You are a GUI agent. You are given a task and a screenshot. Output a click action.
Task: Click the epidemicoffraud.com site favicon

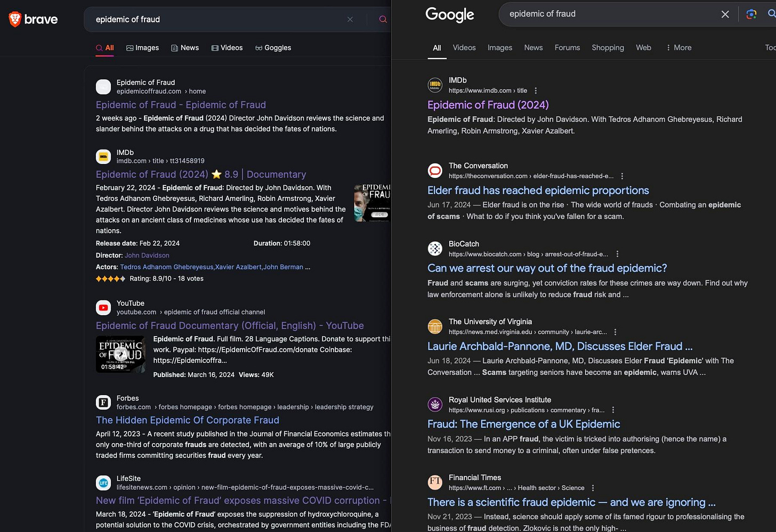pos(103,87)
